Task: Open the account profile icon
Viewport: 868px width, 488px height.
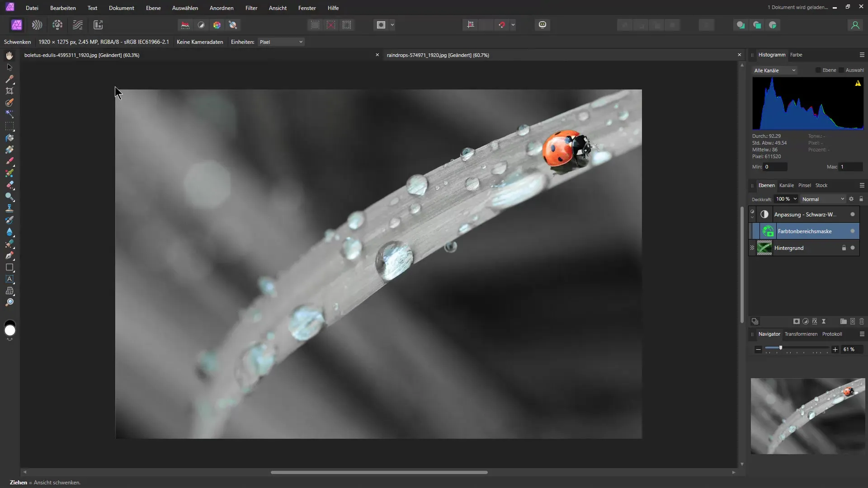Action: pyautogui.click(x=855, y=25)
